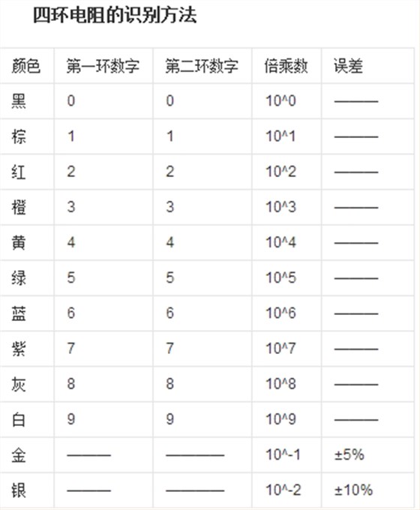
Task: Click the 第一环数字 column header
Action: coord(103,66)
